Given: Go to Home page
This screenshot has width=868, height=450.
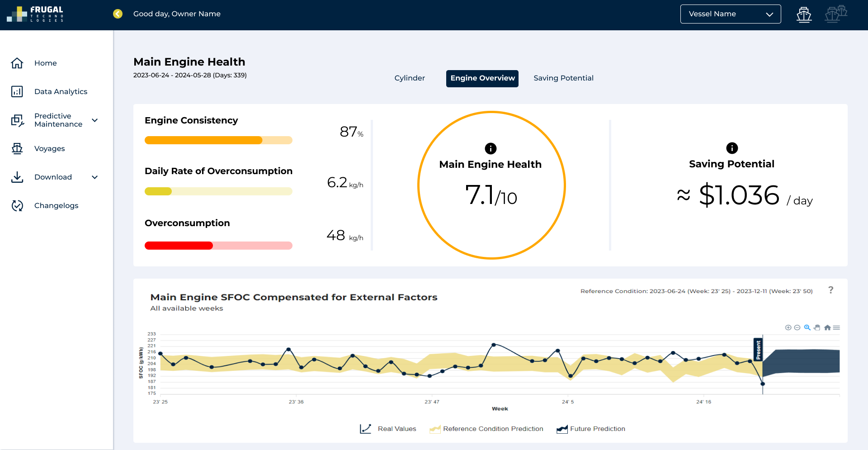Looking at the screenshot, I should (x=46, y=63).
